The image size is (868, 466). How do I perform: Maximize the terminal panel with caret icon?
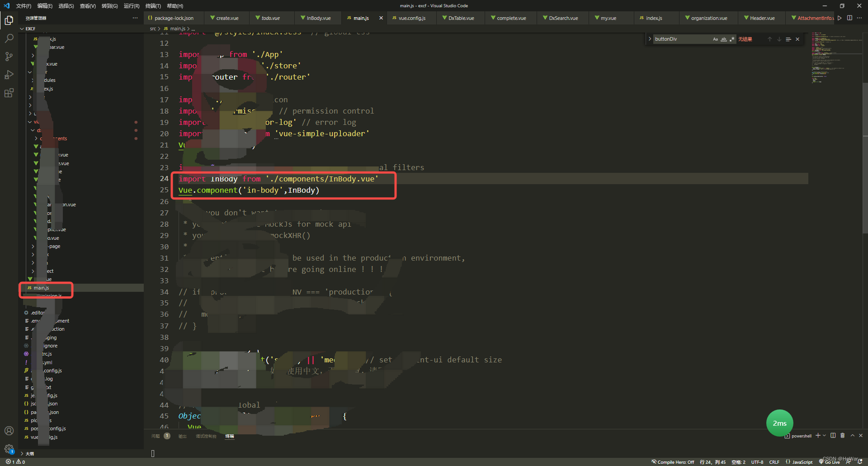(x=853, y=436)
